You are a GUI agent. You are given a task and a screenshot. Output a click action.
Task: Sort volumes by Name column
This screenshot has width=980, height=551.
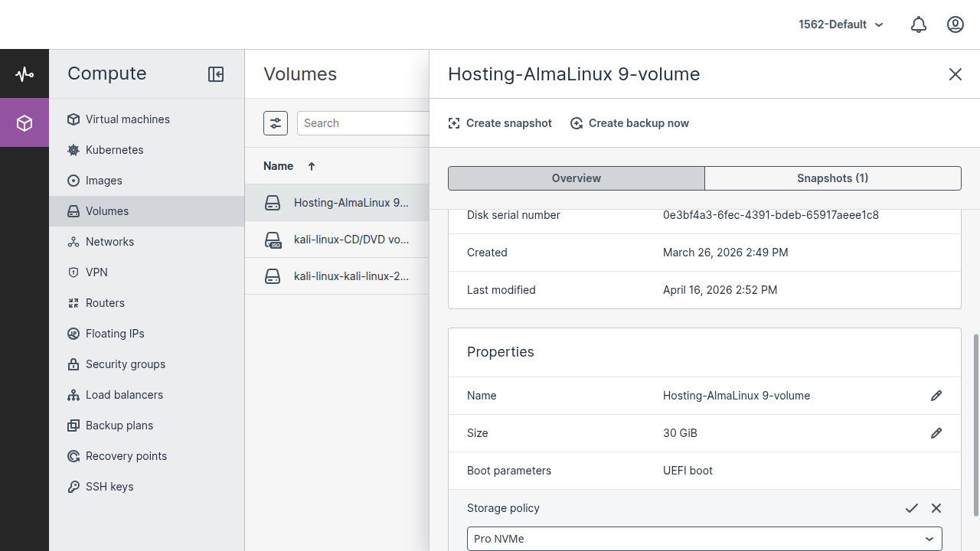278,166
